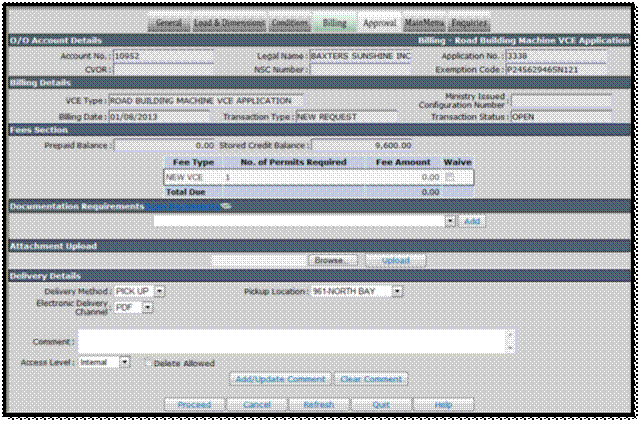Image resolution: width=643 pixels, height=425 pixels.
Task: Open the Scan Documents link
Action: (182, 206)
